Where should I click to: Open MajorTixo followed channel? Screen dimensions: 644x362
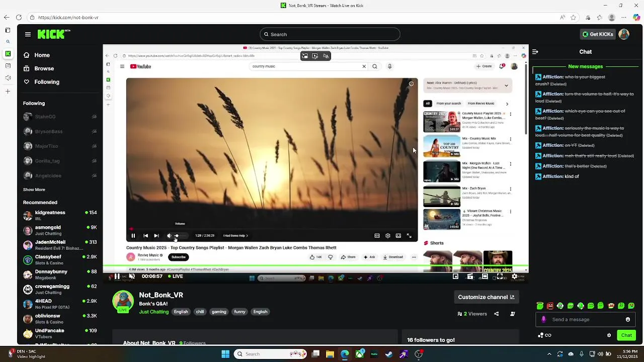[59, 146]
